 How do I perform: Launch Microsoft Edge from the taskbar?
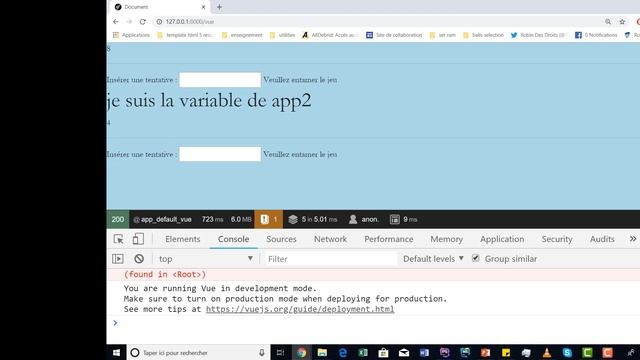tap(342, 353)
